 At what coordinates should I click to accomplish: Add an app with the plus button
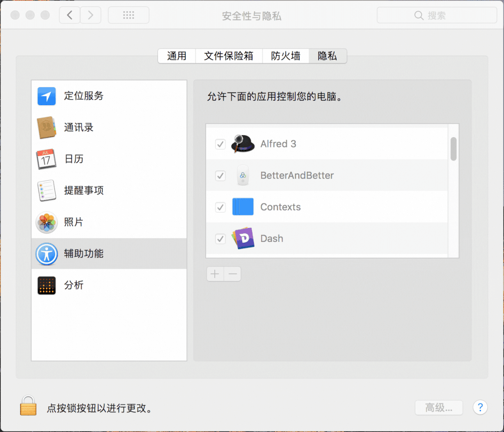[215, 274]
